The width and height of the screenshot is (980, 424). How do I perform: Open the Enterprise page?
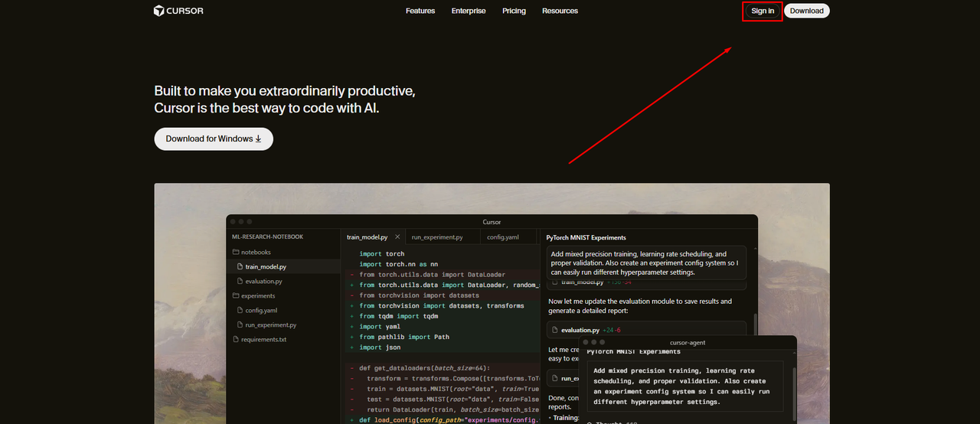469,11
